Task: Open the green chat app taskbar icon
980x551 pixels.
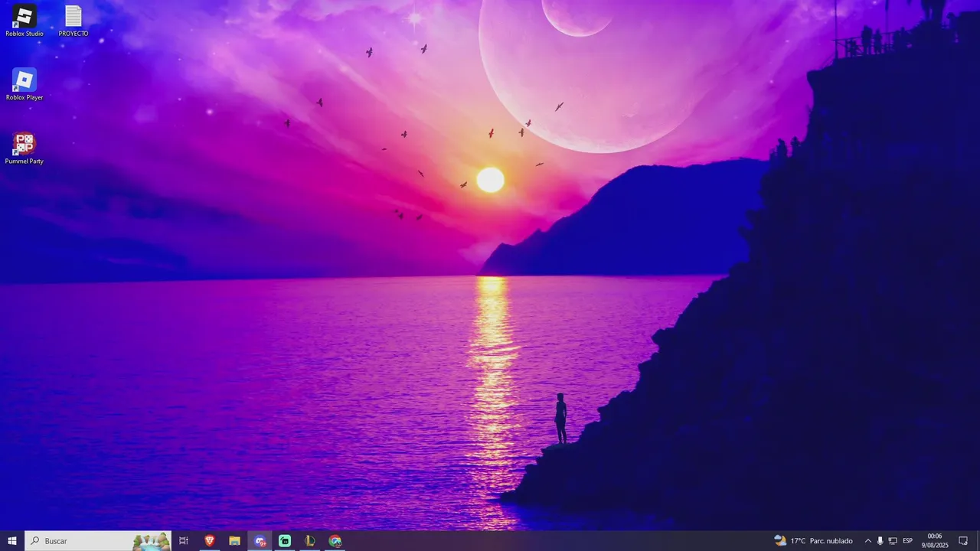Action: tap(285, 541)
